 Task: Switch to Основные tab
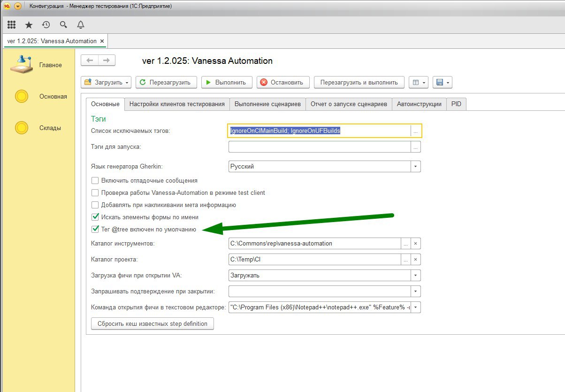[x=106, y=104]
